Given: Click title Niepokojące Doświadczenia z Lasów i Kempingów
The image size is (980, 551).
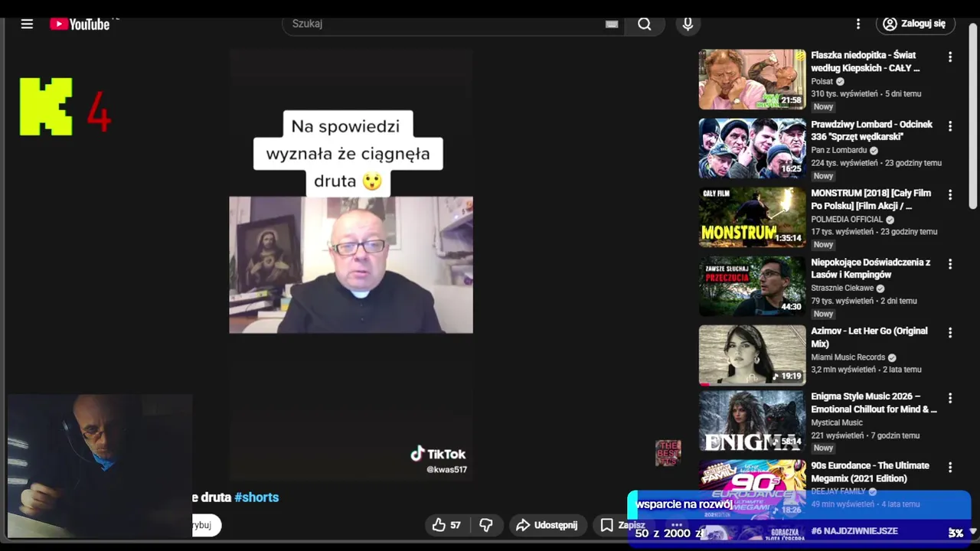Looking at the screenshot, I should (x=871, y=268).
